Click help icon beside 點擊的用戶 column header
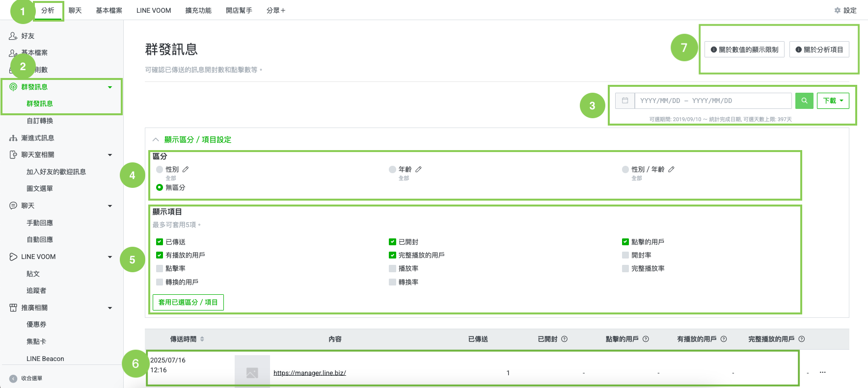This screenshot has width=868, height=388. coord(646,339)
